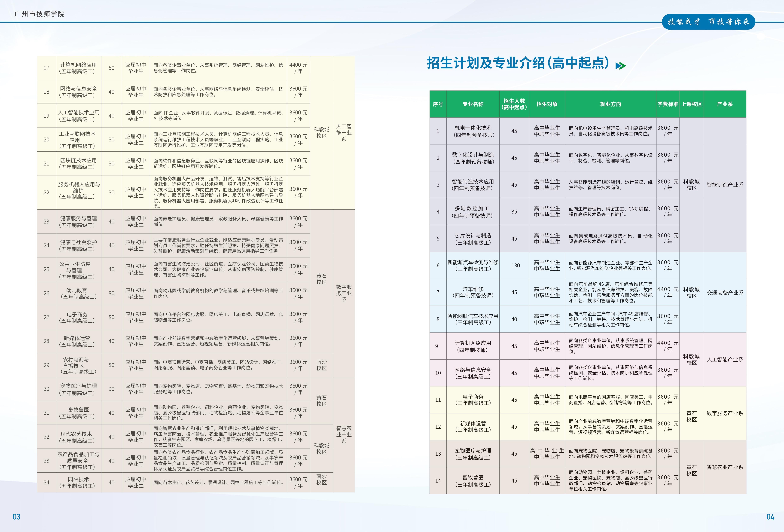Click the 智慧农业产业系 cell in right table

725,467
